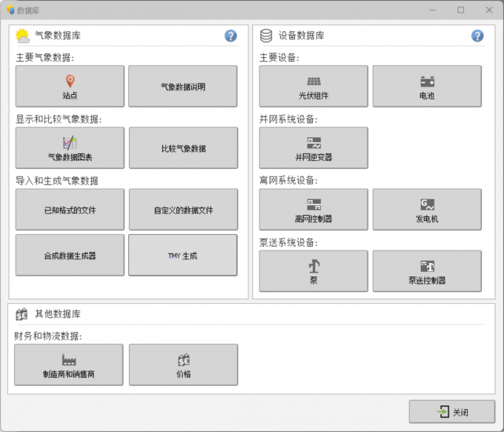
Task: Open 制造商和销售商 manufacturers list
Action: (70, 365)
